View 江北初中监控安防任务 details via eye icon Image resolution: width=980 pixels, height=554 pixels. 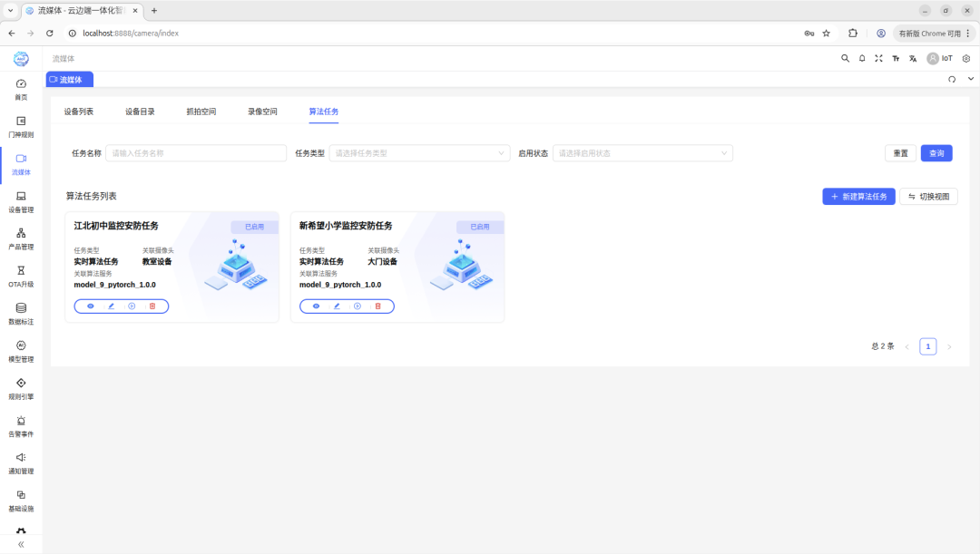pos(91,306)
